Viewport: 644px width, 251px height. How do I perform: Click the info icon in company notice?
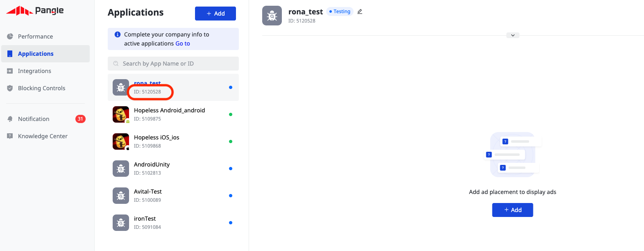118,34
